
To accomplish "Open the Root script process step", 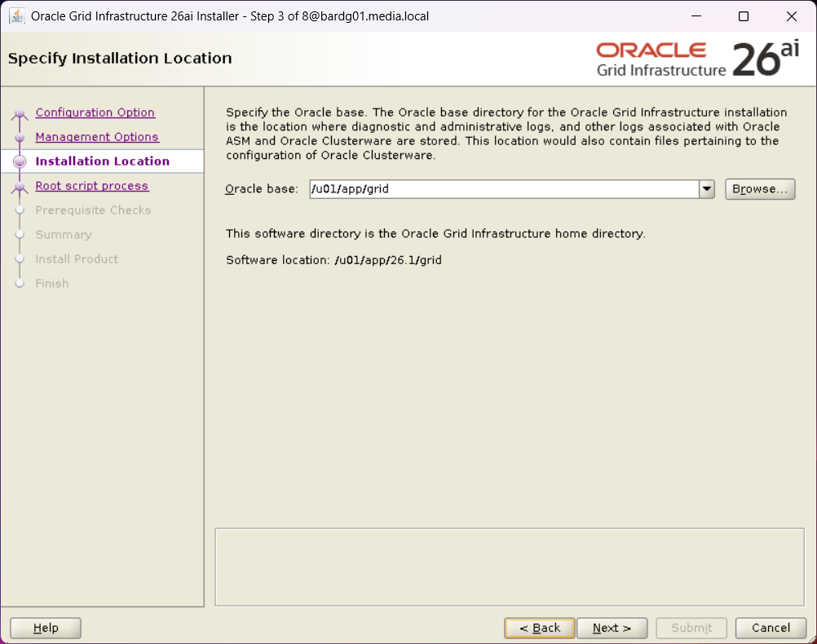I will 91,186.
